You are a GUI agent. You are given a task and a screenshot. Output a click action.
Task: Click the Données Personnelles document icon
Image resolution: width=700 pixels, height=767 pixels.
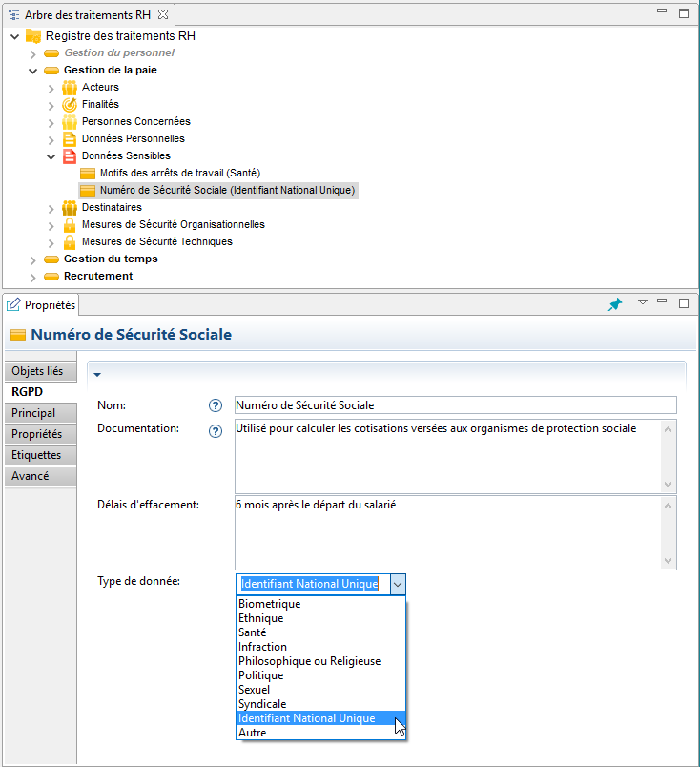coord(69,138)
